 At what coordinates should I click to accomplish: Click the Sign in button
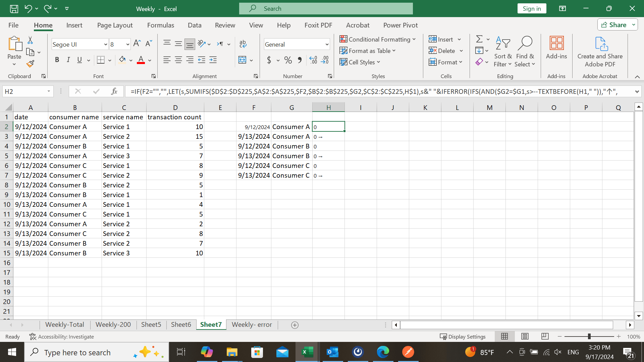point(532,8)
